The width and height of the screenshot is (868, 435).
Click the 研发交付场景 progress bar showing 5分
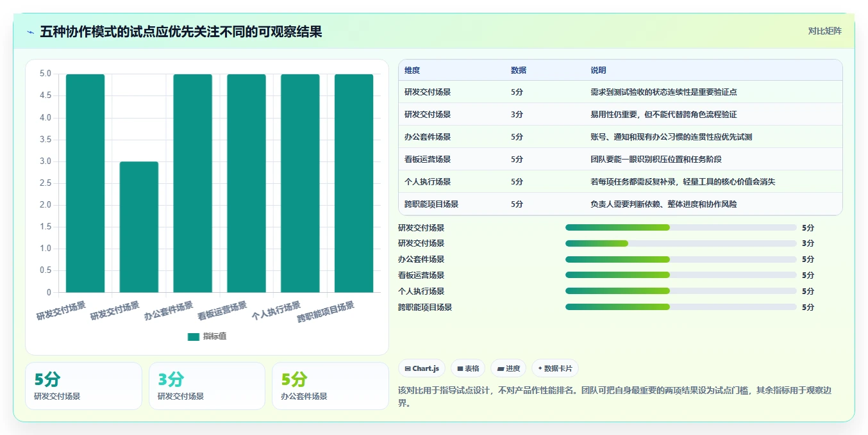pyautogui.click(x=681, y=227)
